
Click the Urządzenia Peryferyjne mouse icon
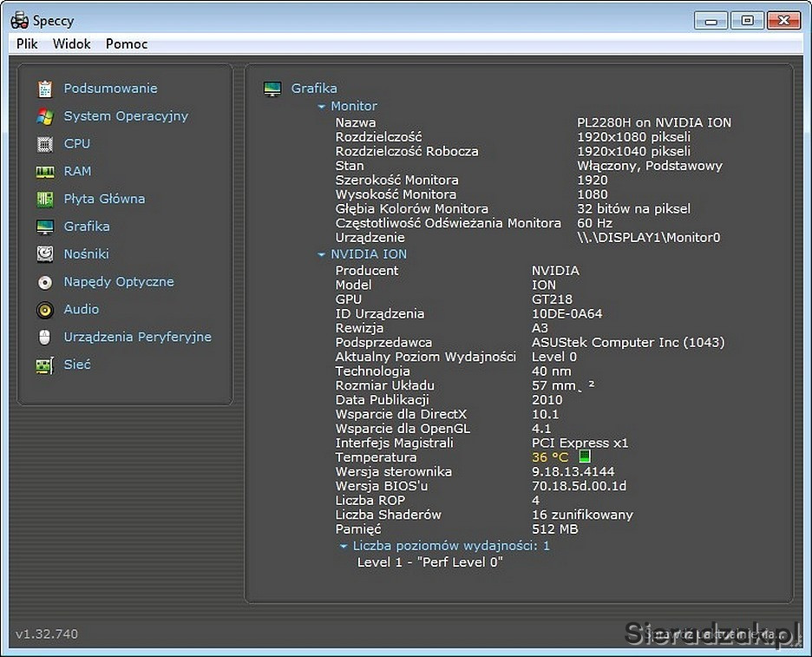click(45, 338)
